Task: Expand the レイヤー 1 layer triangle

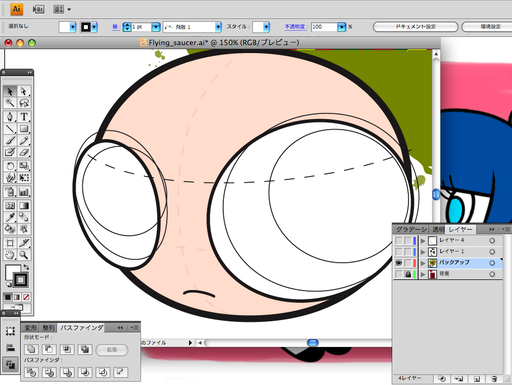Action: pyautogui.click(x=423, y=252)
